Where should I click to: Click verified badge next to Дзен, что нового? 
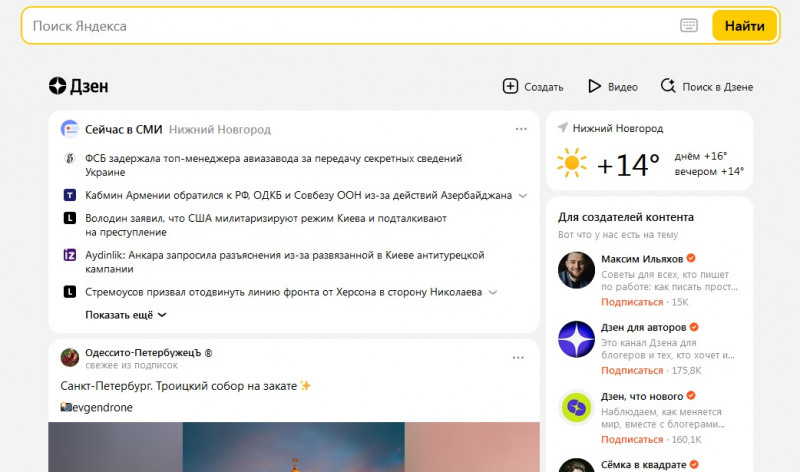pos(691,395)
